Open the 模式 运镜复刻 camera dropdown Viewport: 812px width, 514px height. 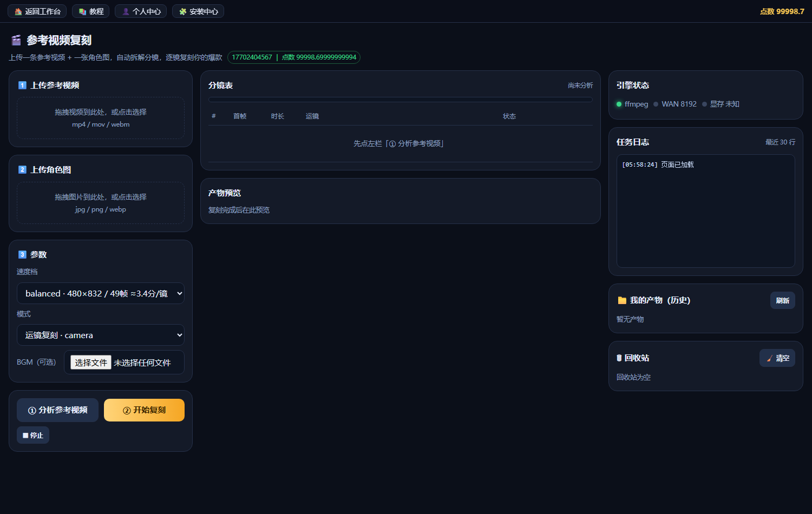pyautogui.click(x=101, y=335)
